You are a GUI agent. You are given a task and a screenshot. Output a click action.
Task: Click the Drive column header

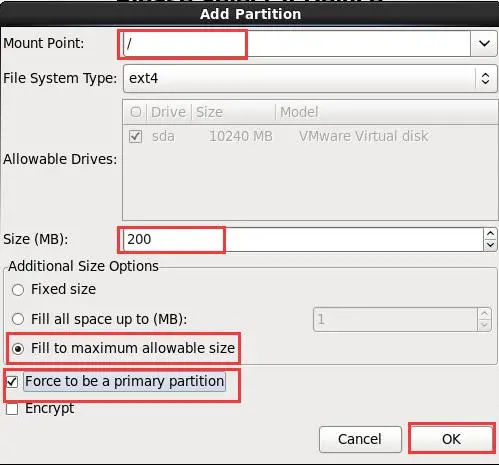pos(168,112)
